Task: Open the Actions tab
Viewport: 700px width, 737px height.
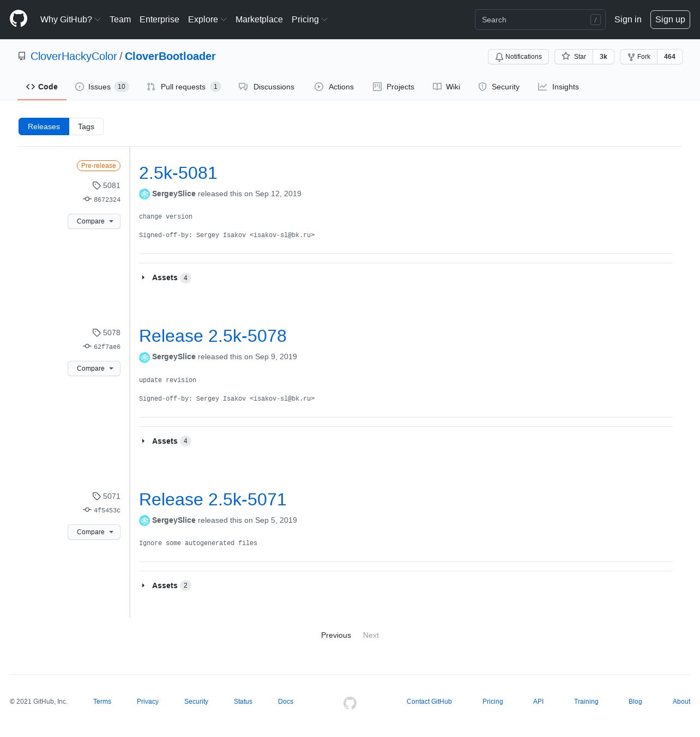Action: 334,87
